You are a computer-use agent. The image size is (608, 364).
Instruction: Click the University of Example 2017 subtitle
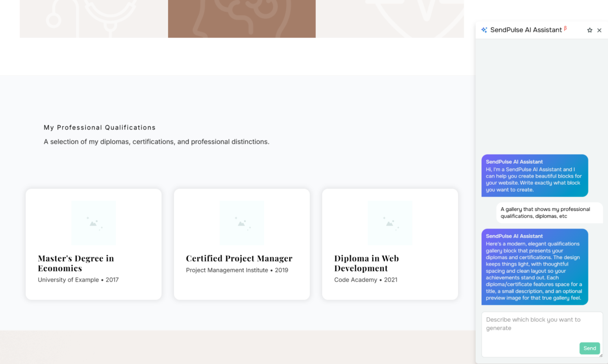pos(78,280)
